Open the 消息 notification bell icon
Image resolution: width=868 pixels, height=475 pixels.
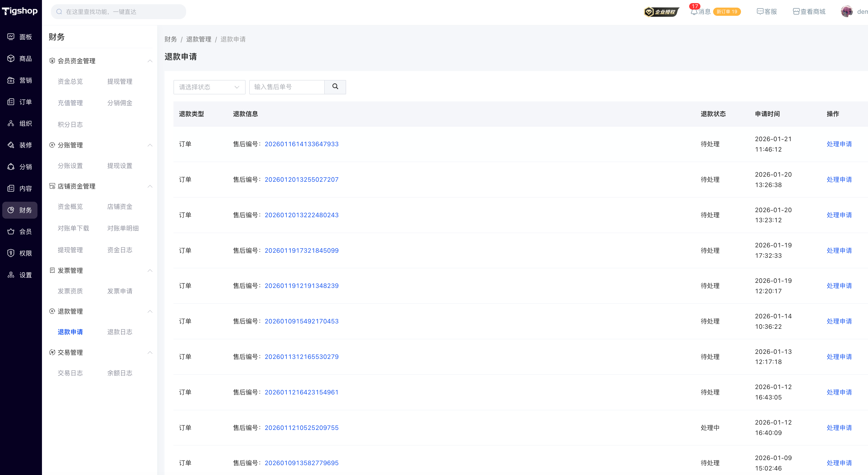pos(694,12)
